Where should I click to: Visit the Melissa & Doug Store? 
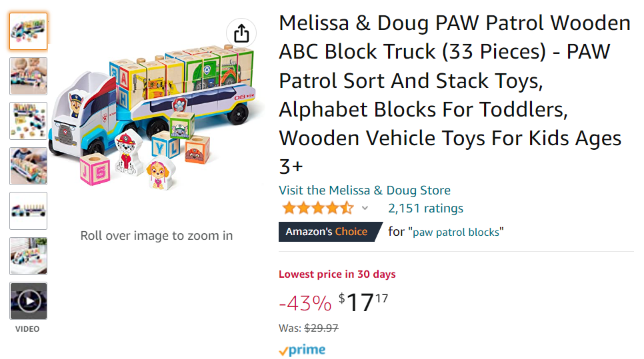[364, 190]
